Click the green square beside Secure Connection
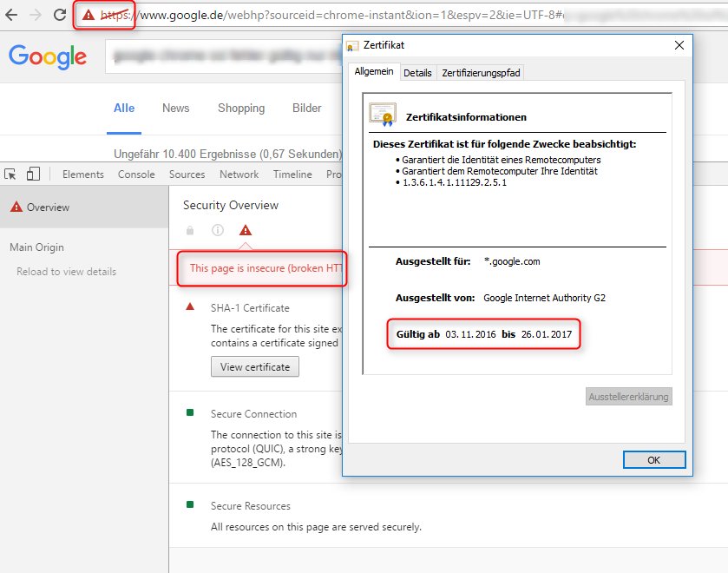The width and height of the screenshot is (728, 573). (190, 412)
